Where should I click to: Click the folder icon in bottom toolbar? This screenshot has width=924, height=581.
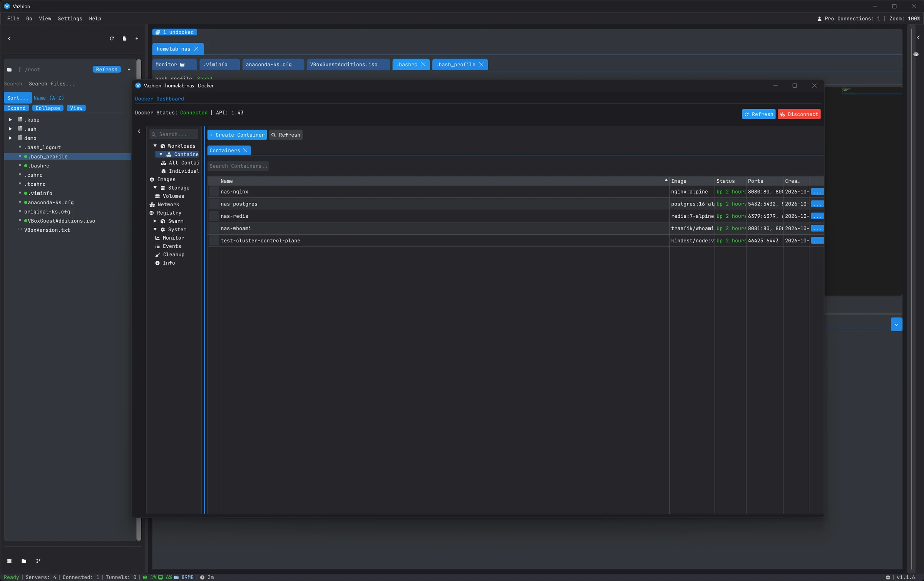[x=24, y=561]
